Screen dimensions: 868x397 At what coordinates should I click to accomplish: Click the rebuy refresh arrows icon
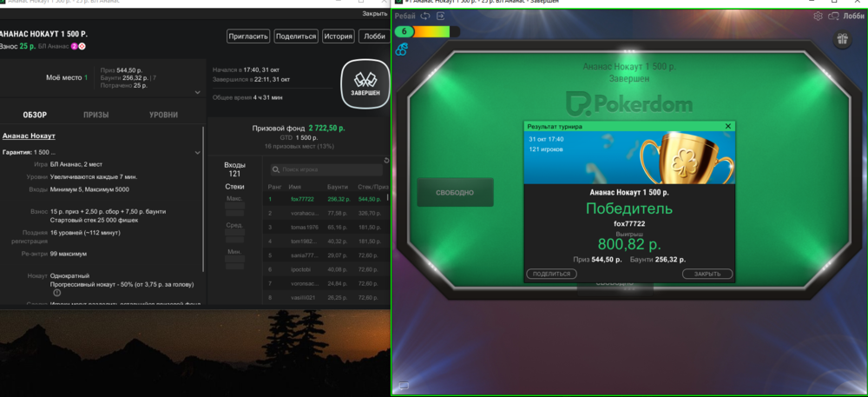pos(425,16)
